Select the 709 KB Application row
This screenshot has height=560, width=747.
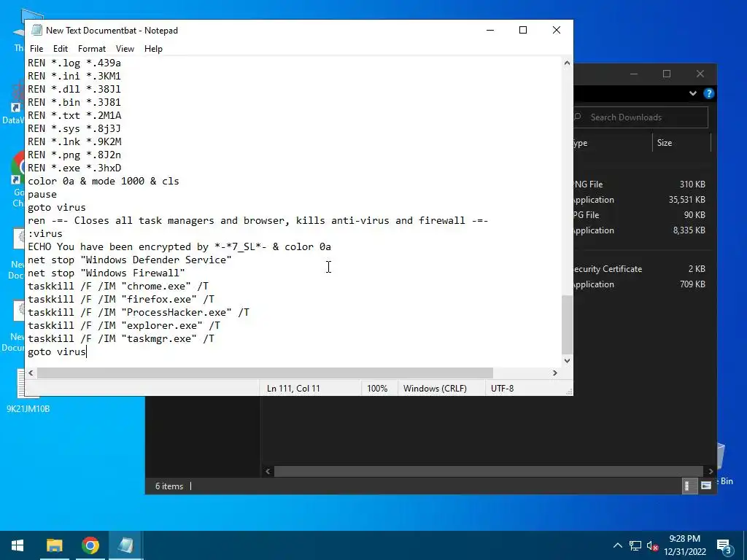643,284
